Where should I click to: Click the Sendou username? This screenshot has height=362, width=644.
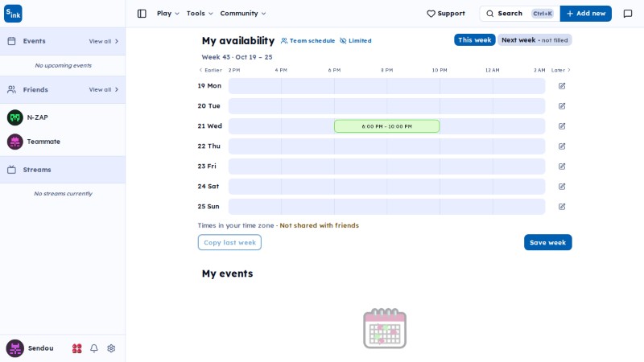coord(41,348)
